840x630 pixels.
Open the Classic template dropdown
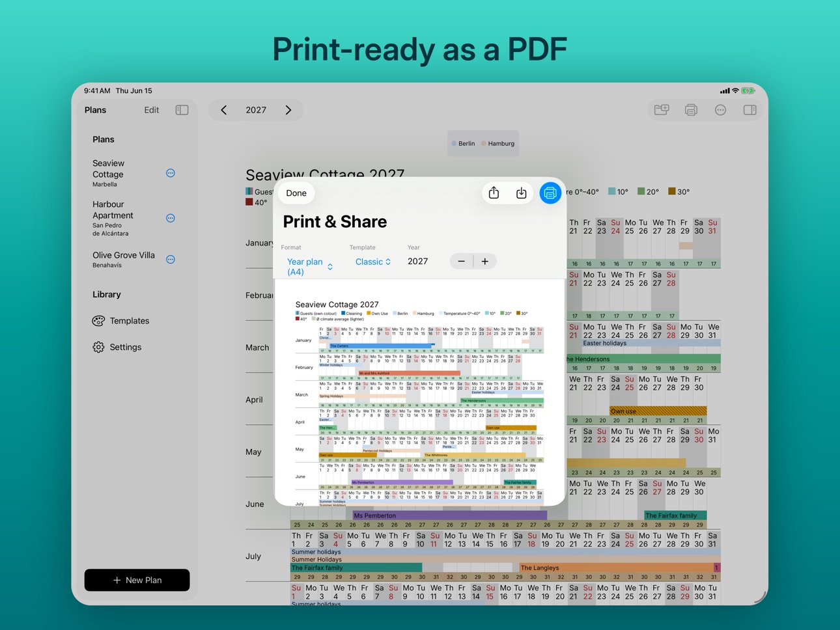coord(373,262)
